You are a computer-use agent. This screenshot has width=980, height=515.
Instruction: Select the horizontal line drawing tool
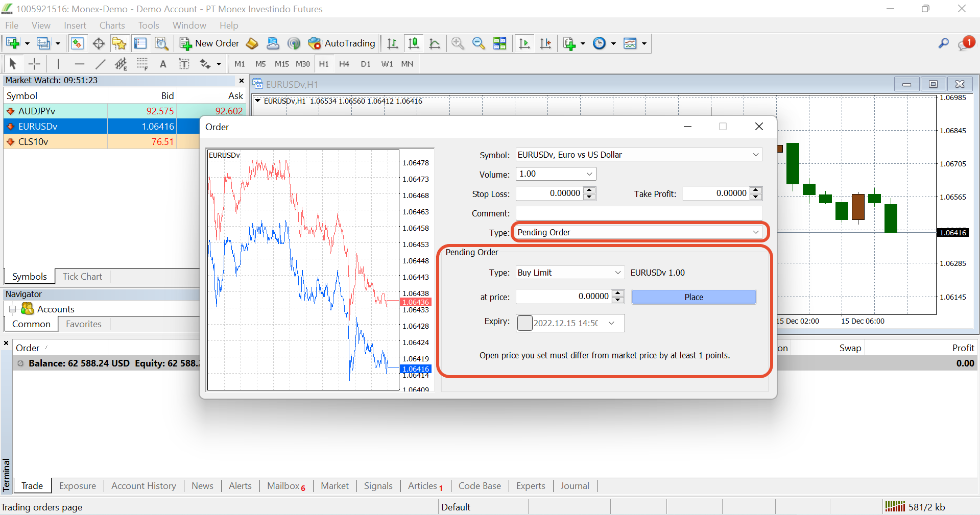coord(79,64)
